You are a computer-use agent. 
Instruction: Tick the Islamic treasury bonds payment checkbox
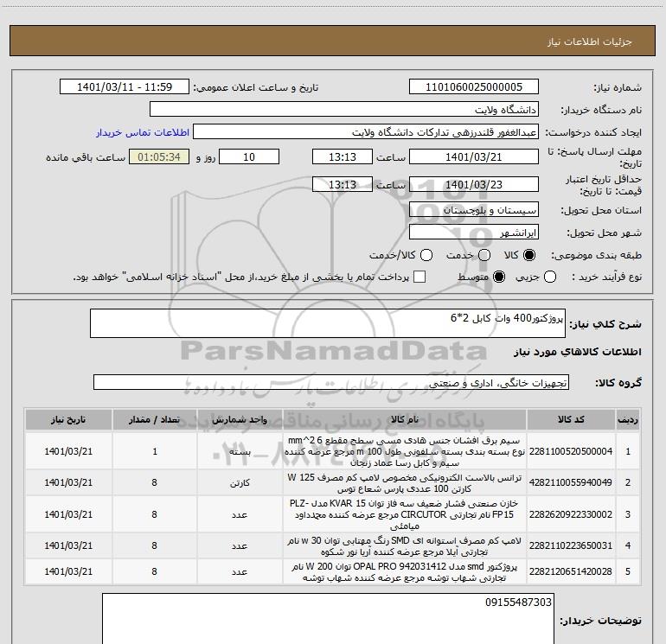click(x=419, y=277)
